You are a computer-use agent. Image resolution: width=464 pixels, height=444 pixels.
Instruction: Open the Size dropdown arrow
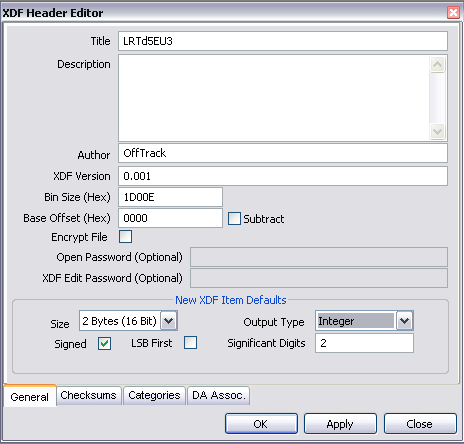click(x=169, y=321)
